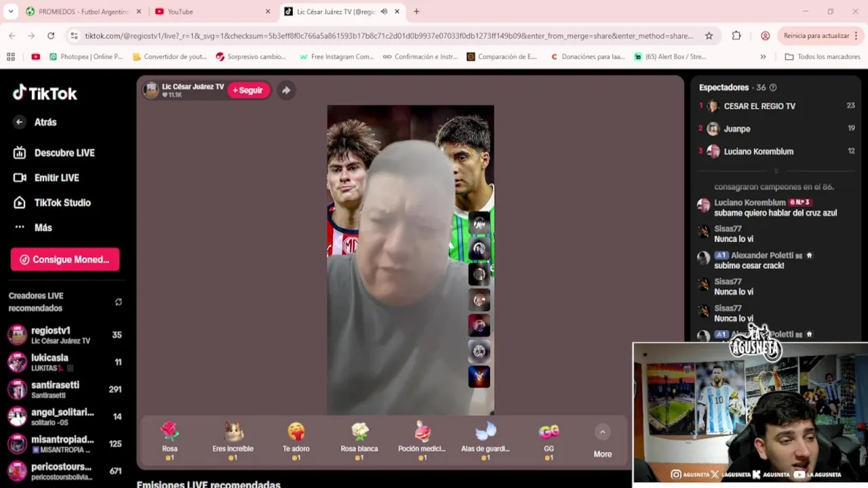Open top viewer CESAR EL REGIO TV

point(759,106)
